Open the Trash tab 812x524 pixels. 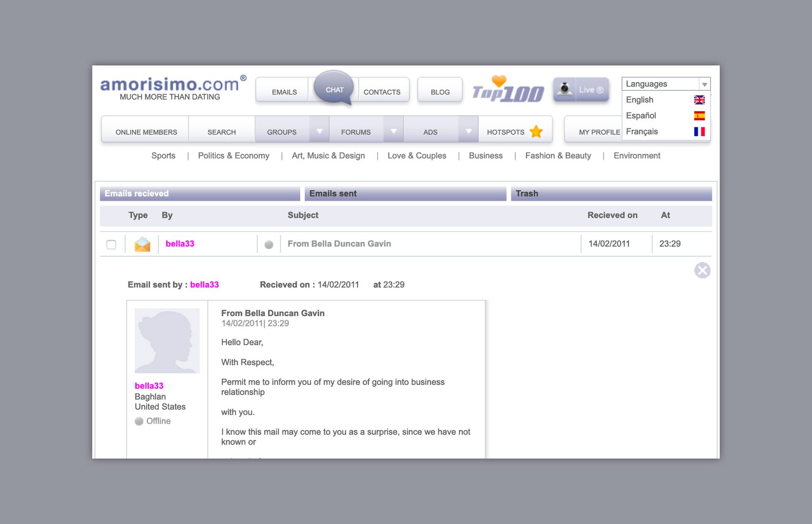pos(611,194)
